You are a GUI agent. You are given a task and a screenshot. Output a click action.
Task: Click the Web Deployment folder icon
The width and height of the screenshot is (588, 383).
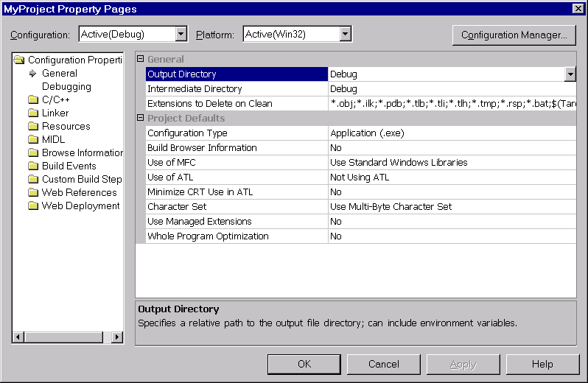click(33, 206)
